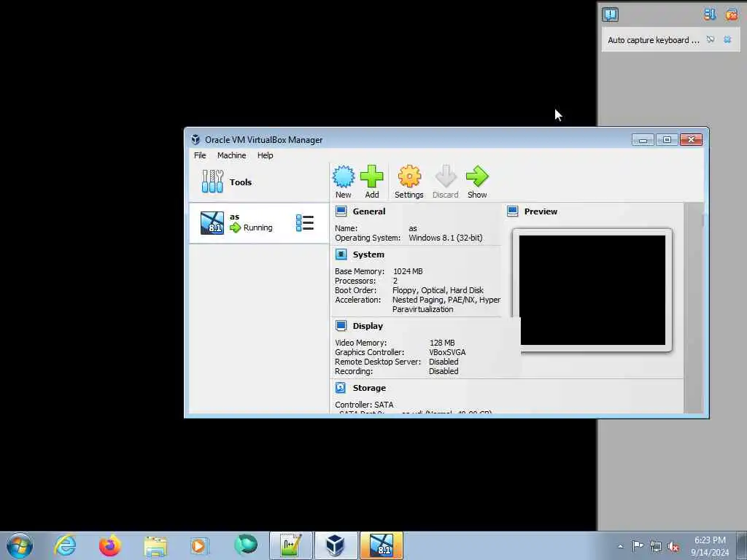This screenshot has height=560, width=747.
Task: Open the notification center book icon
Action: (x=611, y=15)
